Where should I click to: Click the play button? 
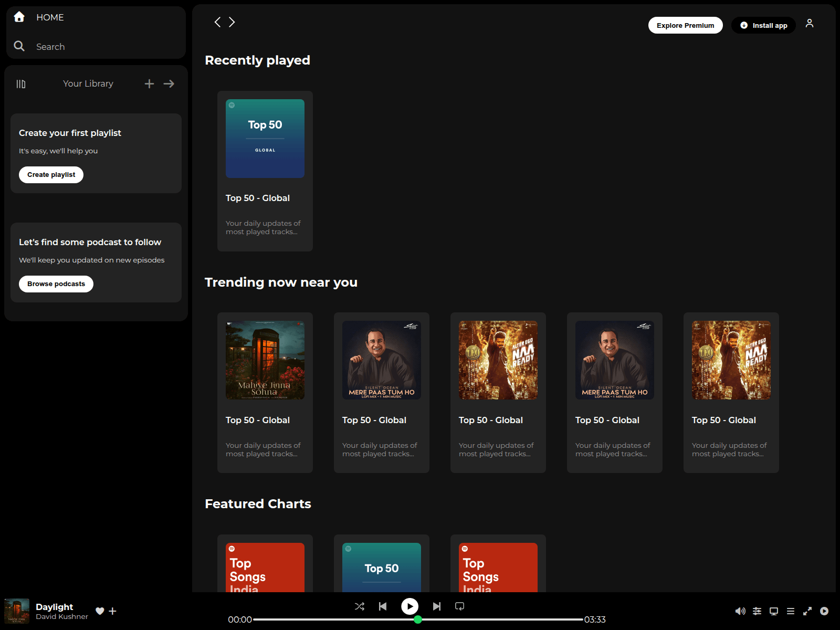pyautogui.click(x=410, y=606)
